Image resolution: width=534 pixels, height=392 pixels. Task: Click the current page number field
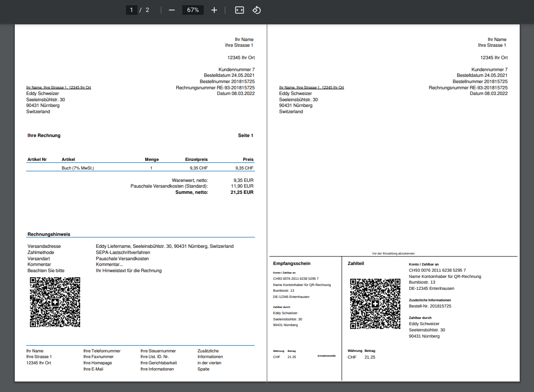131,10
